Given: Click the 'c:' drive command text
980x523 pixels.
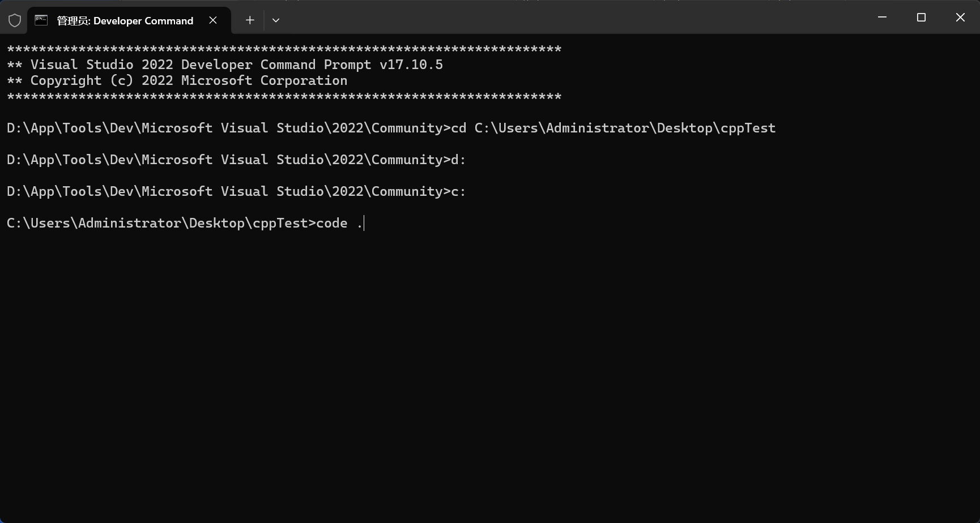Looking at the screenshot, I should (x=458, y=192).
